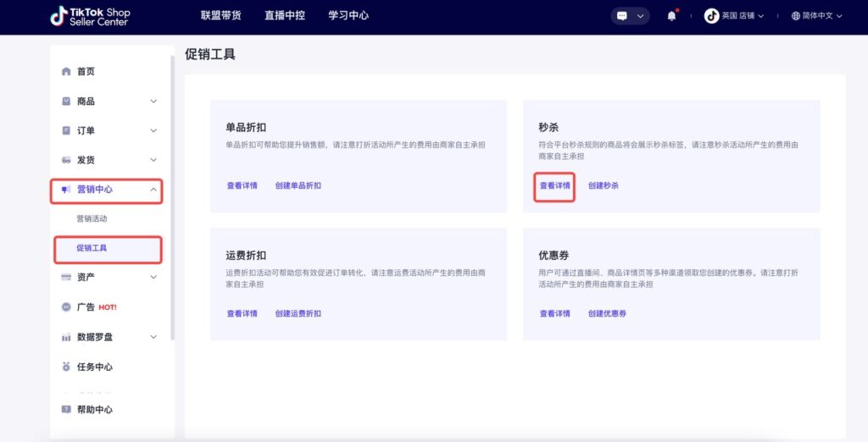This screenshot has height=442, width=868.
Task: Collapse the 营销中心 menu chevron
Action: (153, 189)
